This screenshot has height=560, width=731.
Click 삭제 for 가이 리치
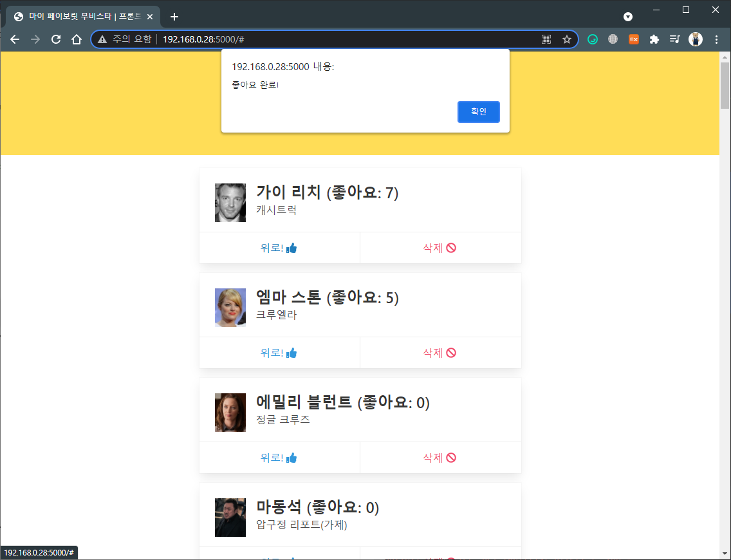coord(440,248)
